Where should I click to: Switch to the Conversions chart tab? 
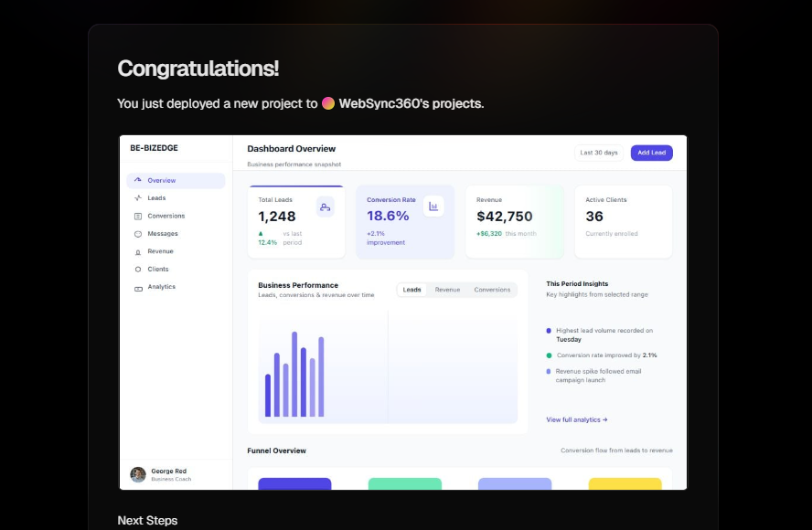[x=492, y=290]
